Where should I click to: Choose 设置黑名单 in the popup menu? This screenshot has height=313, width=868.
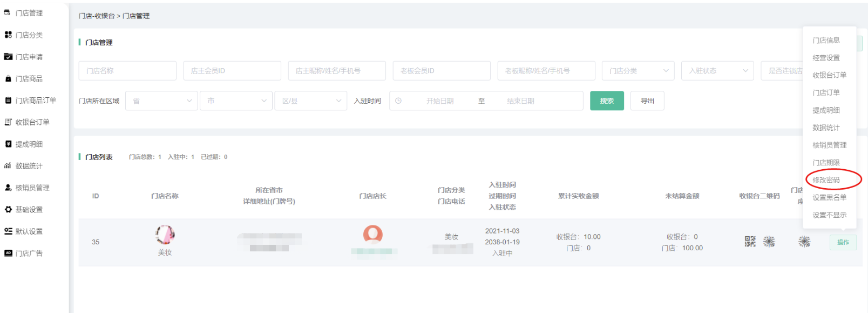point(829,197)
